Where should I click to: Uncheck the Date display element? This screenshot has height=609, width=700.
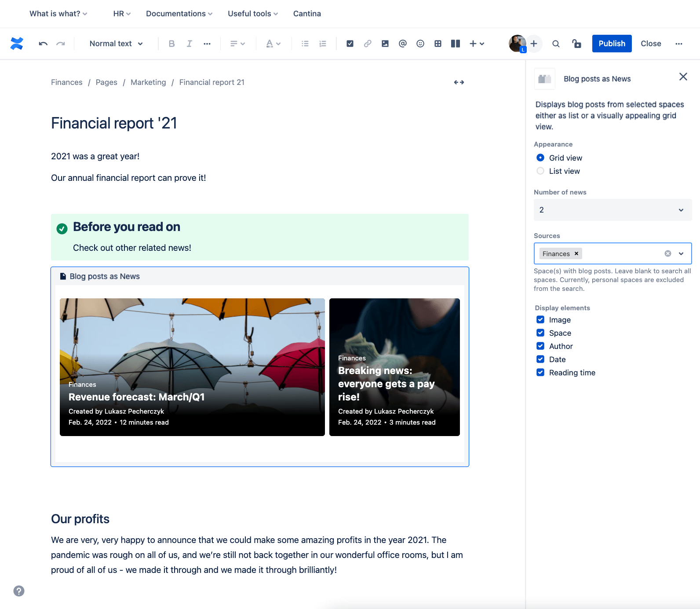[540, 359]
